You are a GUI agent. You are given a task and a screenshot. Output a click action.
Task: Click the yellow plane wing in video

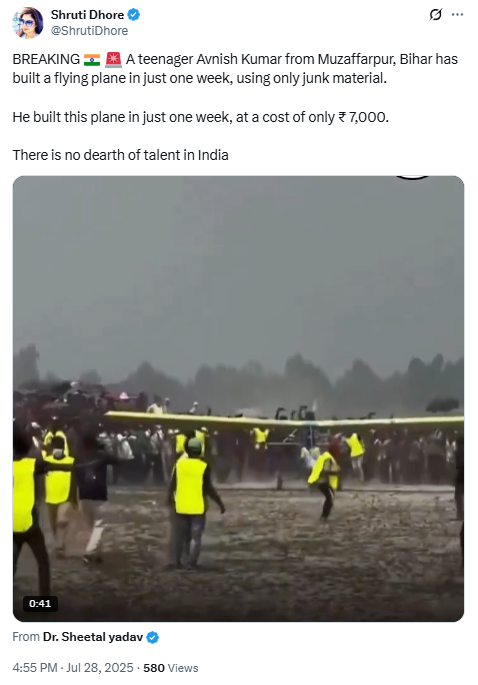pos(284,420)
